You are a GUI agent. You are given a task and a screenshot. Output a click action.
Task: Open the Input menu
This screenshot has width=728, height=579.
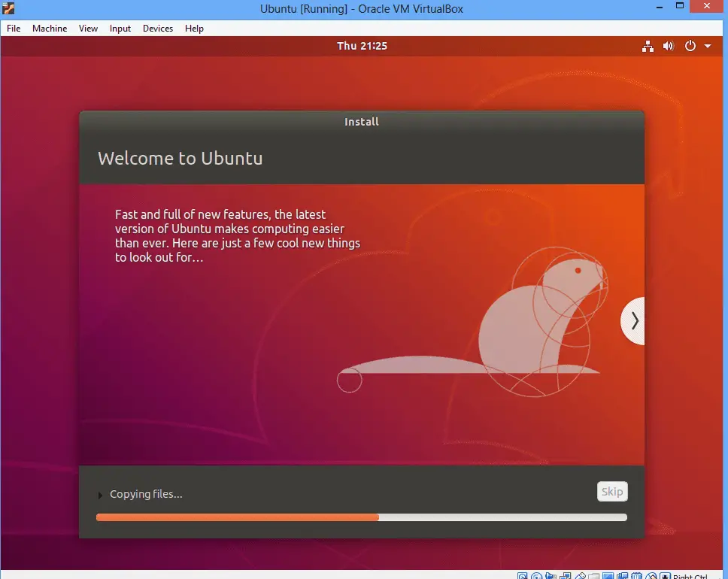tap(120, 29)
